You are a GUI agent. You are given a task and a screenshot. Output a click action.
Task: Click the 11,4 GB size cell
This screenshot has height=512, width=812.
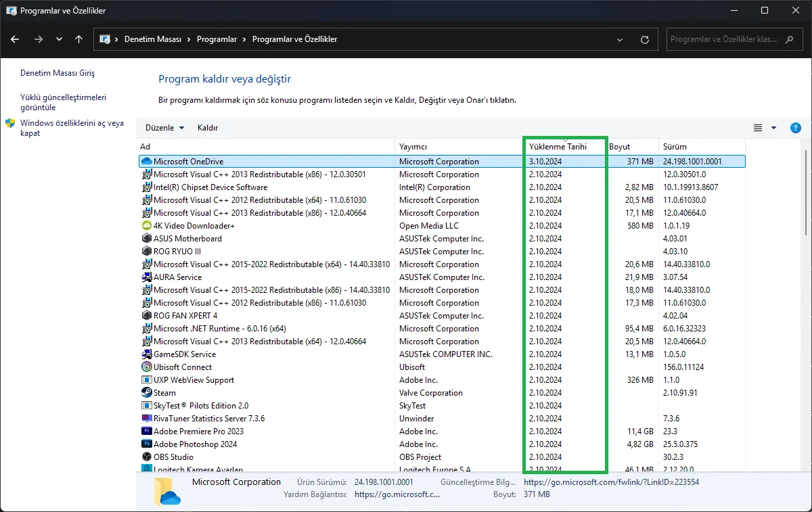(x=640, y=432)
